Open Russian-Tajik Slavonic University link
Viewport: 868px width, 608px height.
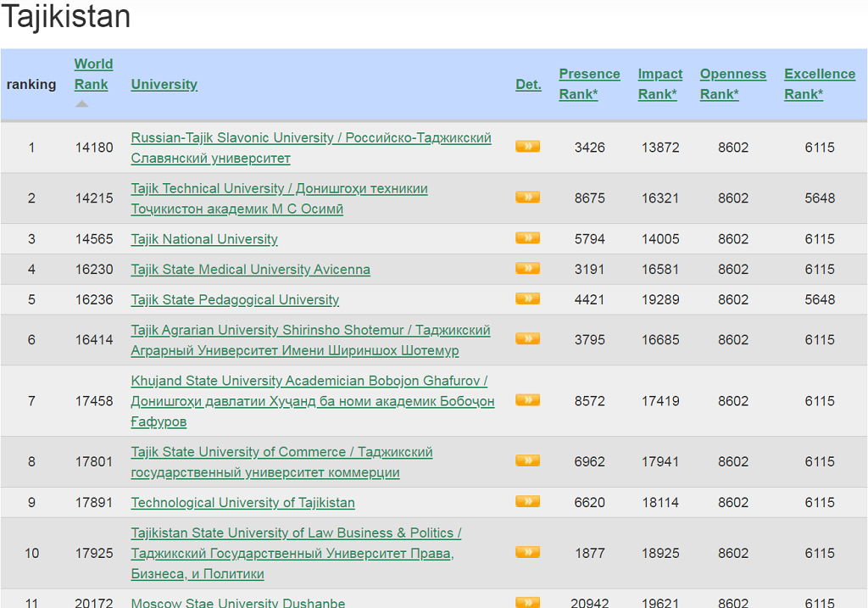pos(311,148)
